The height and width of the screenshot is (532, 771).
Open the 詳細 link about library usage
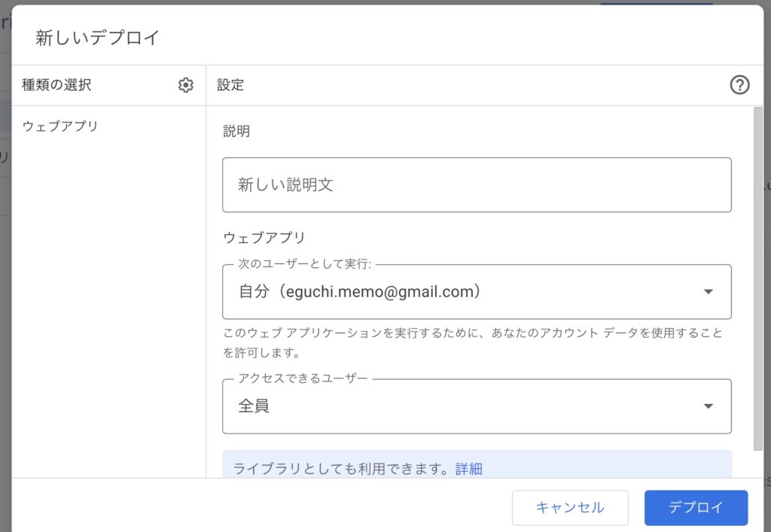point(468,469)
